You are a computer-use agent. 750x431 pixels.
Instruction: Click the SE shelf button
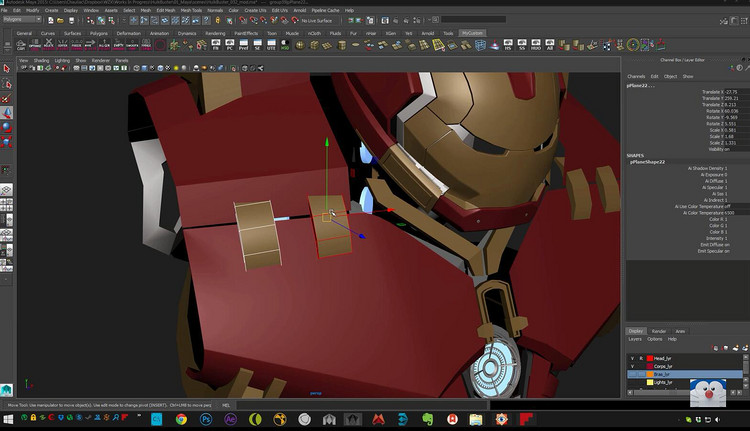(x=257, y=45)
